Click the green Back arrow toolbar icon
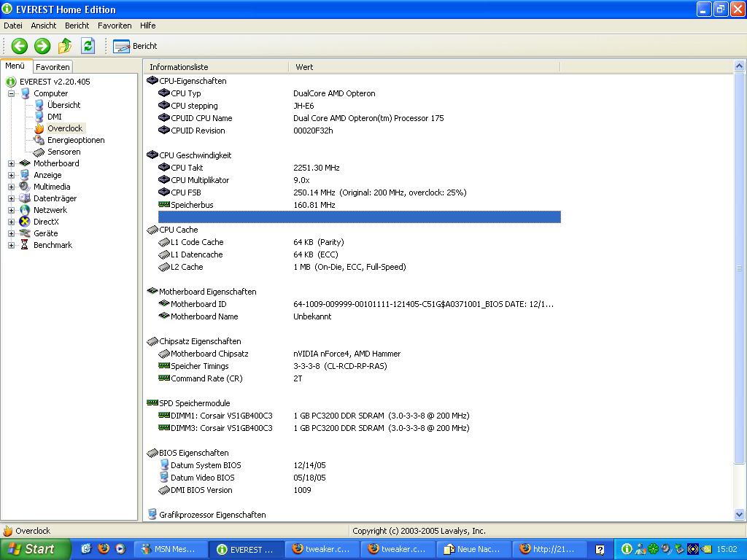The image size is (747, 560). tap(19, 46)
